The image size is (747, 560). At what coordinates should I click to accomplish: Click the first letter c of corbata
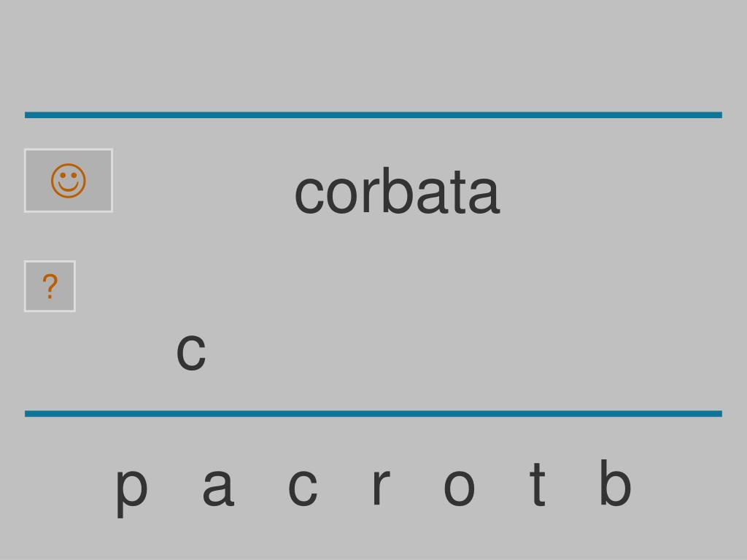[309, 195]
